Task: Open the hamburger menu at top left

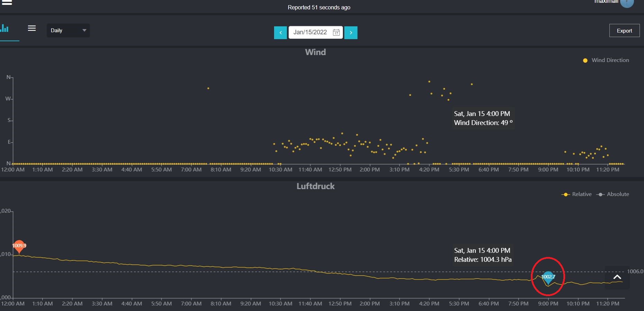Action: [7, 2]
